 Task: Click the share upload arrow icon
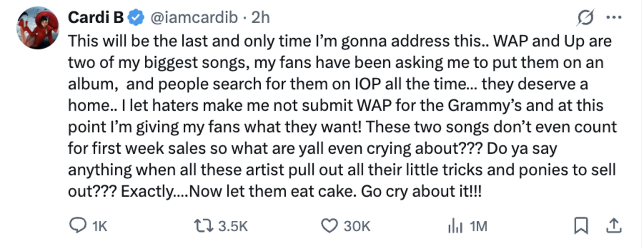(x=613, y=226)
